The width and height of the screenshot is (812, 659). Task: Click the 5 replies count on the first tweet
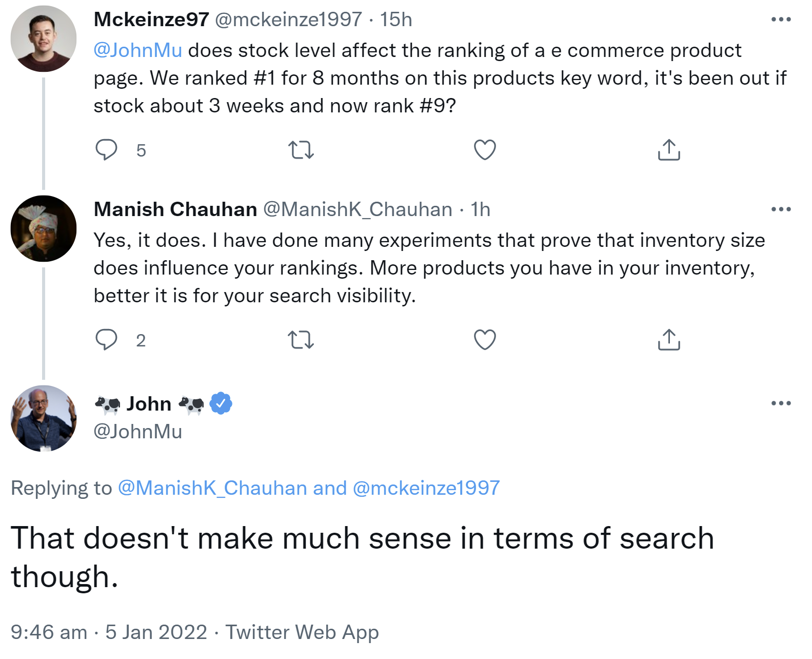pyautogui.click(x=141, y=151)
